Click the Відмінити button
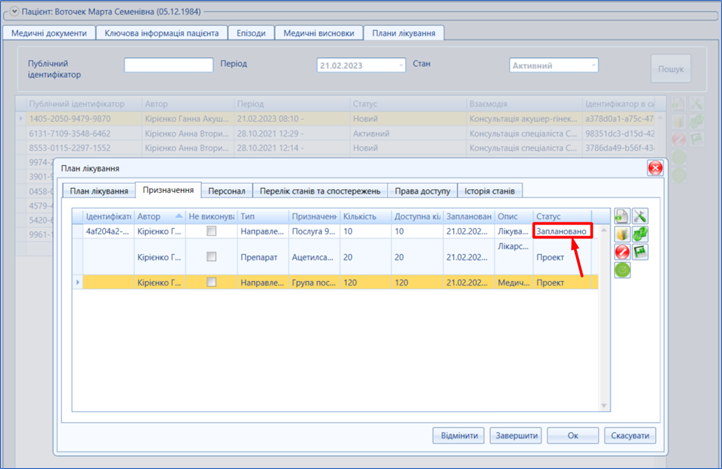Viewport: 722px width, 469px height. coord(459,435)
